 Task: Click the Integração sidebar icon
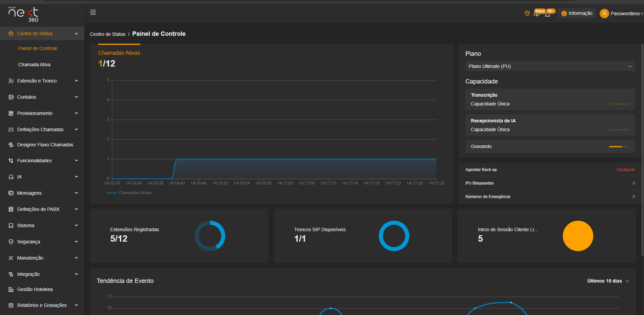(11, 274)
